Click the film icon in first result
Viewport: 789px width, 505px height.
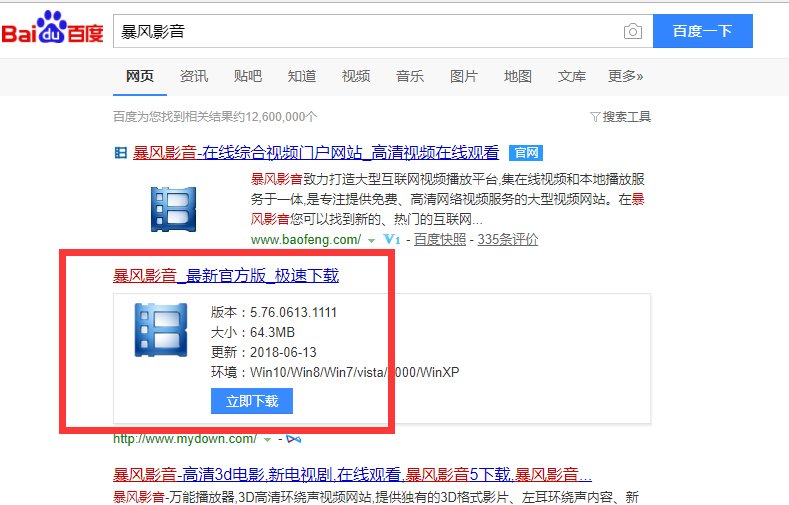174,209
